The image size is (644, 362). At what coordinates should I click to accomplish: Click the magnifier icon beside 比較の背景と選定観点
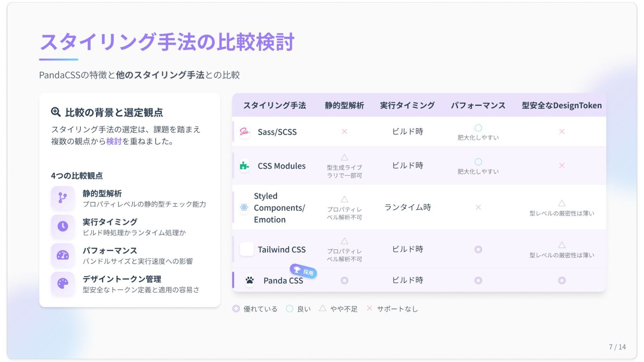[56, 112]
